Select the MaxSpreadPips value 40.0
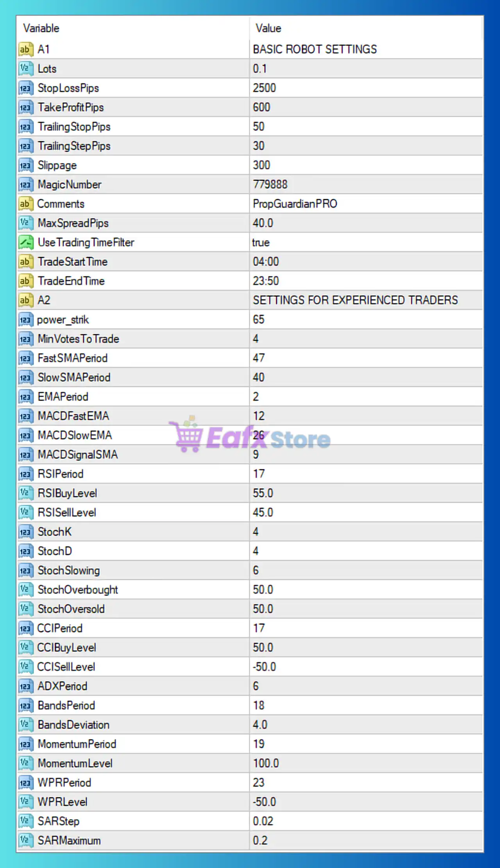The image size is (500, 868). click(263, 223)
